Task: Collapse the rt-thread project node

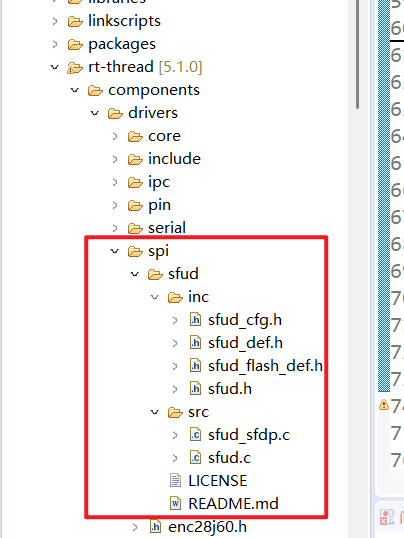Action: tap(55, 67)
